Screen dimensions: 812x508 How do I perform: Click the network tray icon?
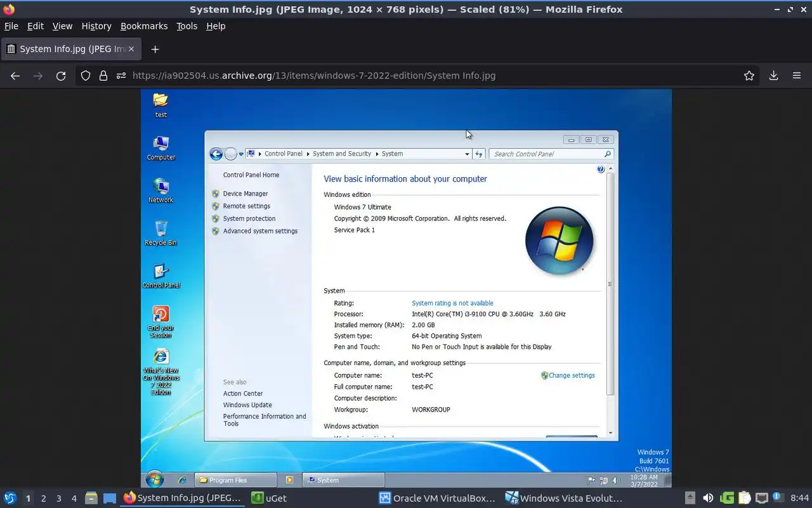(762, 498)
